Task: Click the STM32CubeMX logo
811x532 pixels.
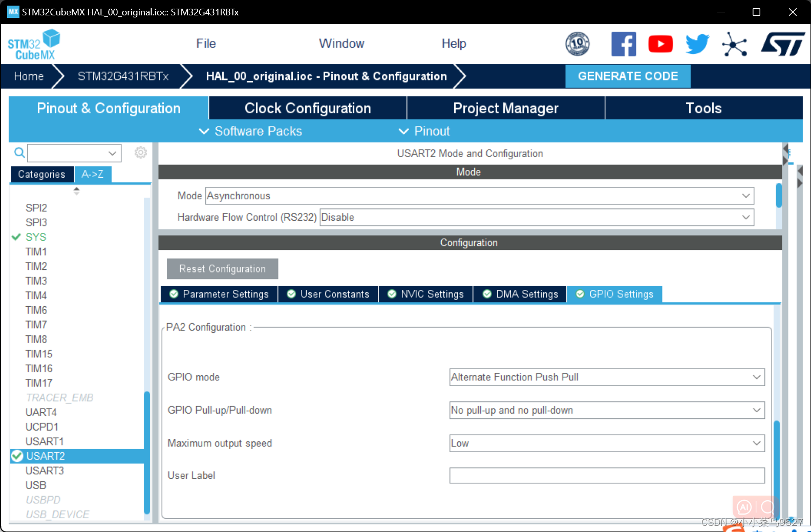Action: 34,45
